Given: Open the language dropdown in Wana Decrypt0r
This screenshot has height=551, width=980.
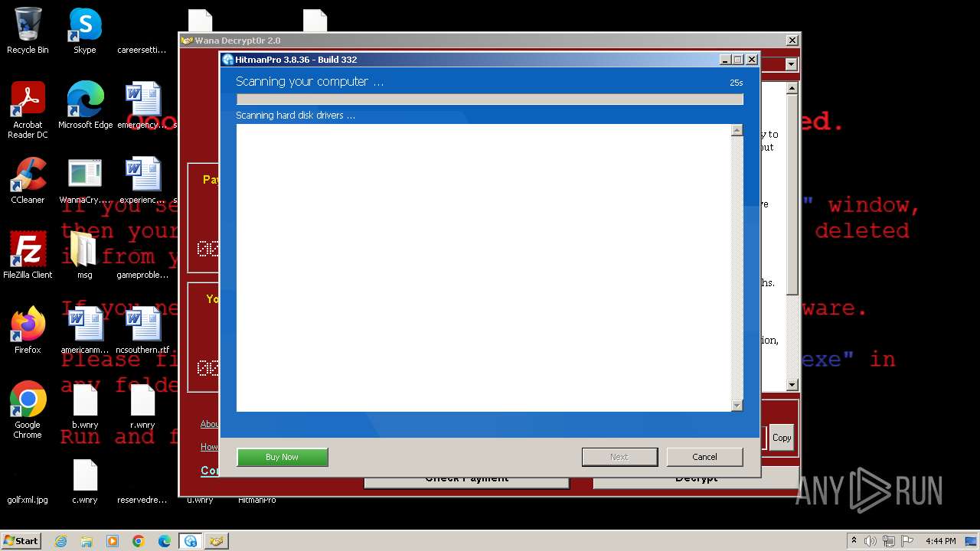Looking at the screenshot, I should (792, 64).
